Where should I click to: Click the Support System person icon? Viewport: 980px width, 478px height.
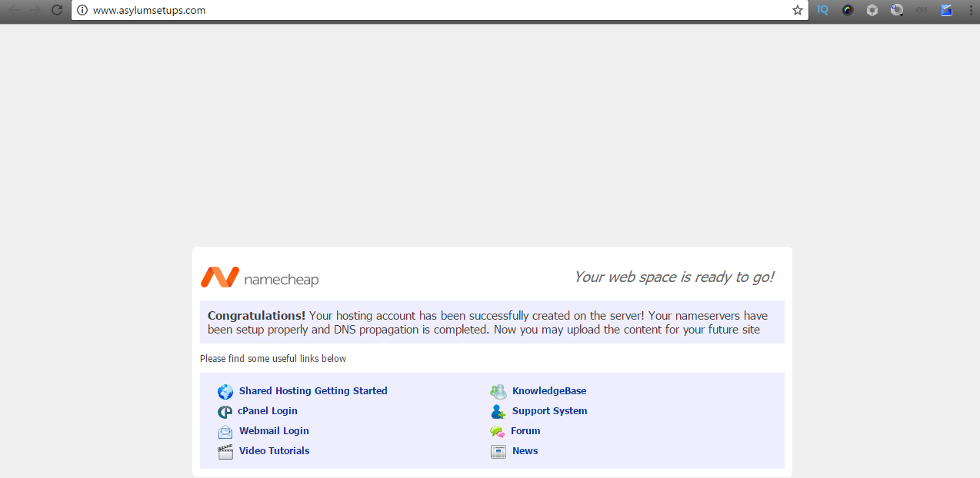(x=498, y=412)
